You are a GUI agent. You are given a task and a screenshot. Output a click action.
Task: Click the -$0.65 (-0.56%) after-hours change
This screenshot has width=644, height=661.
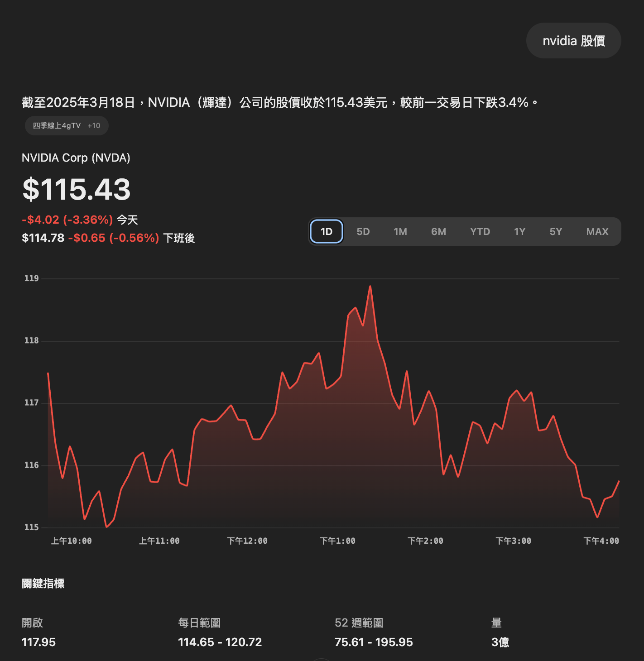coord(114,238)
